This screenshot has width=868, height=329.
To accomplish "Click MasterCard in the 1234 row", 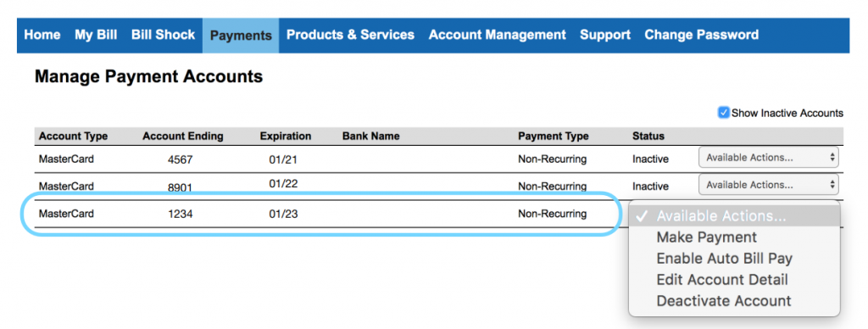I will [x=66, y=213].
